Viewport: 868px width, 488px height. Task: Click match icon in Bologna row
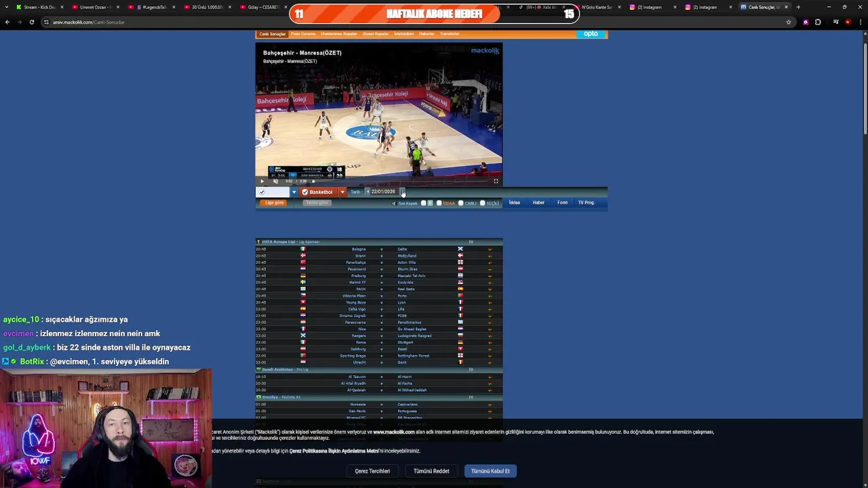point(490,249)
